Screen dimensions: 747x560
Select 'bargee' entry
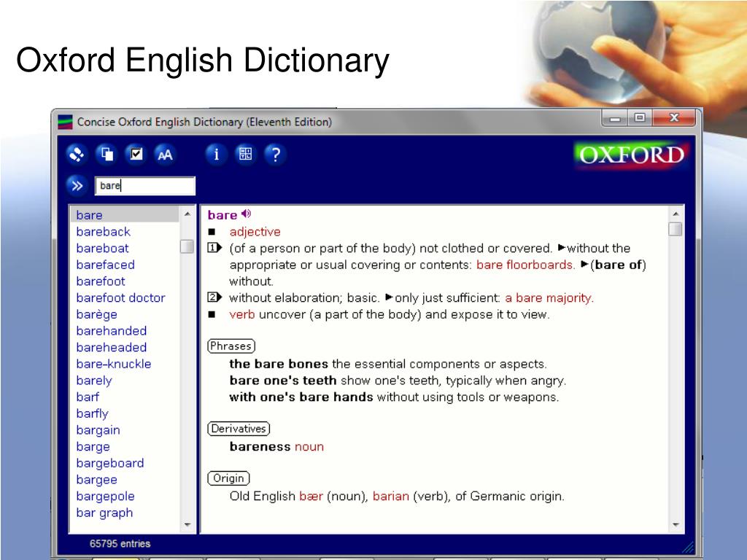pyautogui.click(x=97, y=480)
